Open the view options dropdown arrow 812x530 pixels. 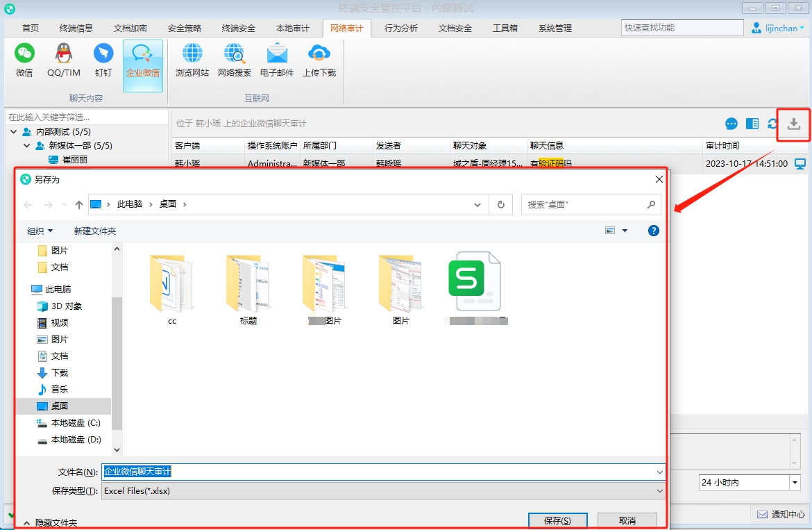point(625,231)
